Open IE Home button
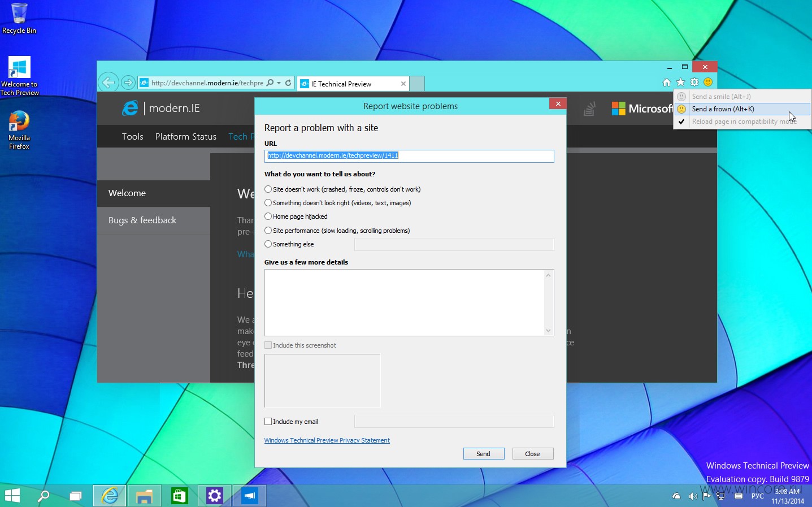812x507 pixels. pos(667,82)
